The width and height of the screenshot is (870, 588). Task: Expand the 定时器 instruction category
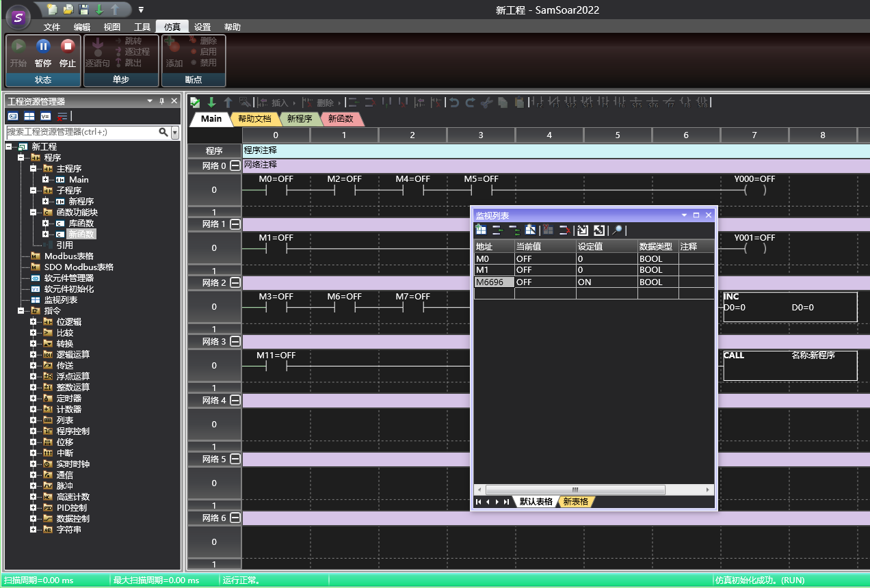(x=33, y=398)
